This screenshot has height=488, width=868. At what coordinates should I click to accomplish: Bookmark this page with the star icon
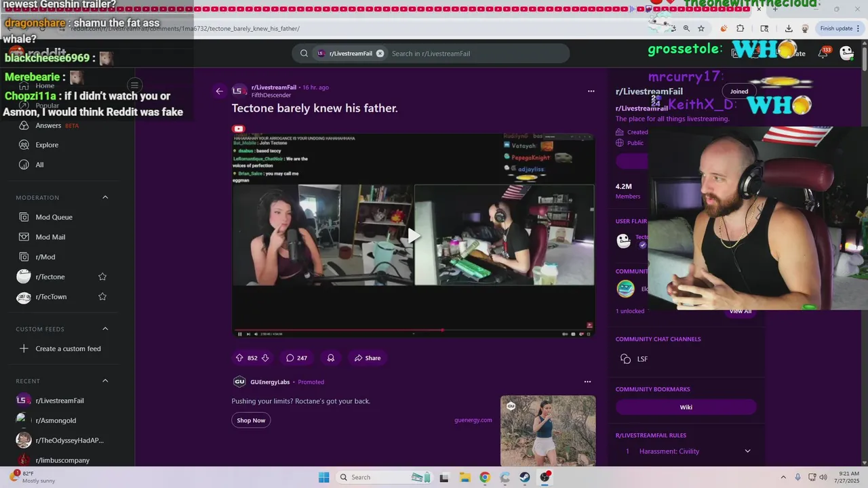point(701,28)
